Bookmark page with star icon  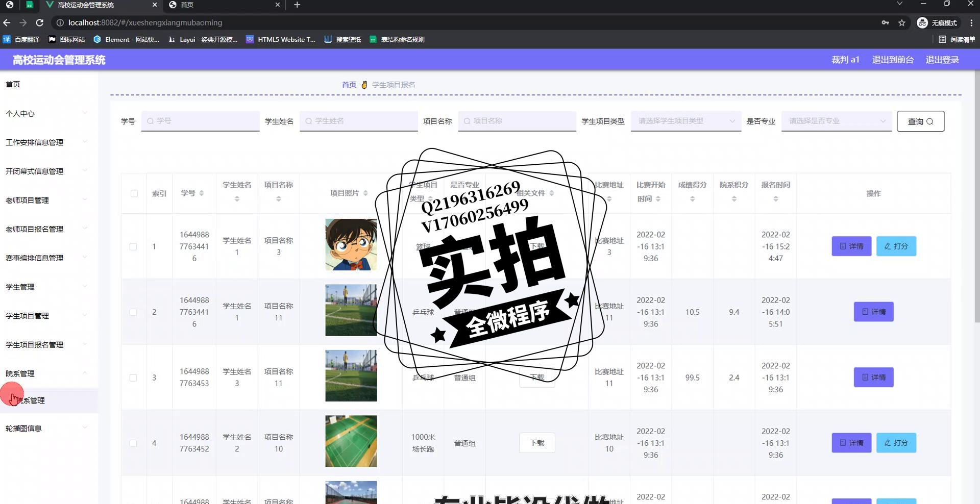902,22
